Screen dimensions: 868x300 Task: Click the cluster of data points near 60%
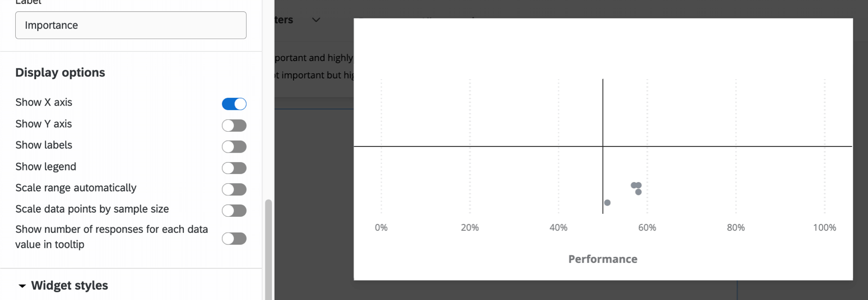click(636, 186)
